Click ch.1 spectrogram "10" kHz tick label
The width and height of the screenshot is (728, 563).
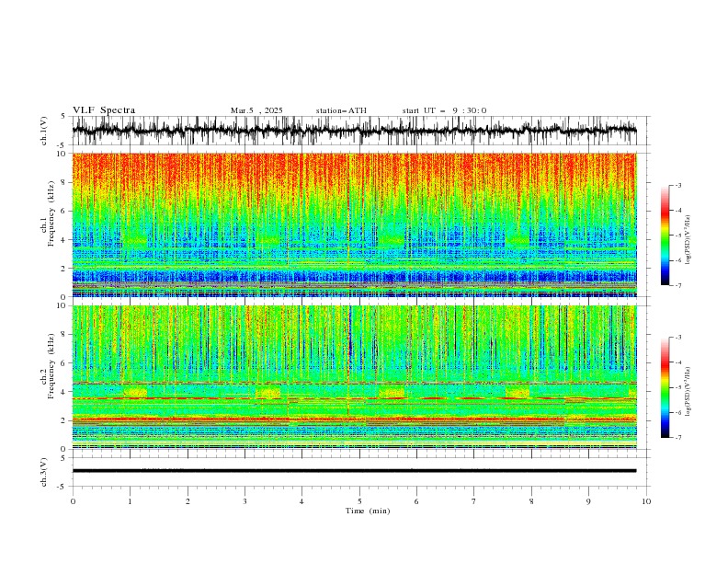(62, 154)
